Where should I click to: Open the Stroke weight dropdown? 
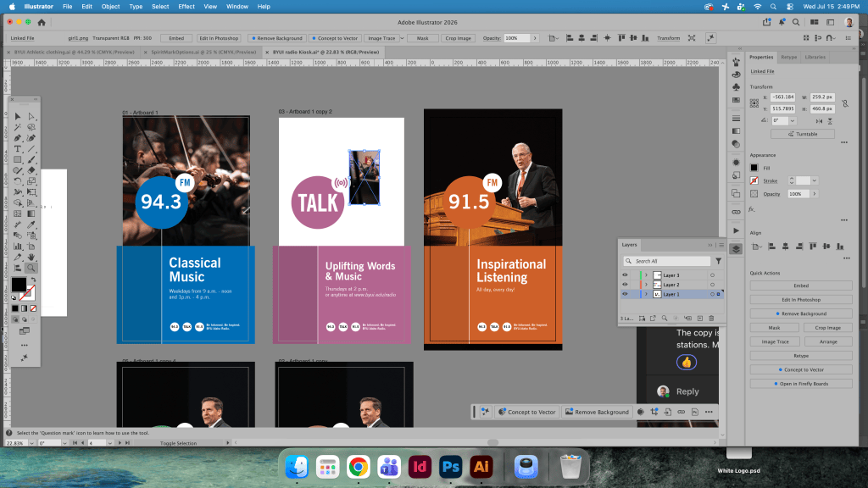(x=815, y=181)
